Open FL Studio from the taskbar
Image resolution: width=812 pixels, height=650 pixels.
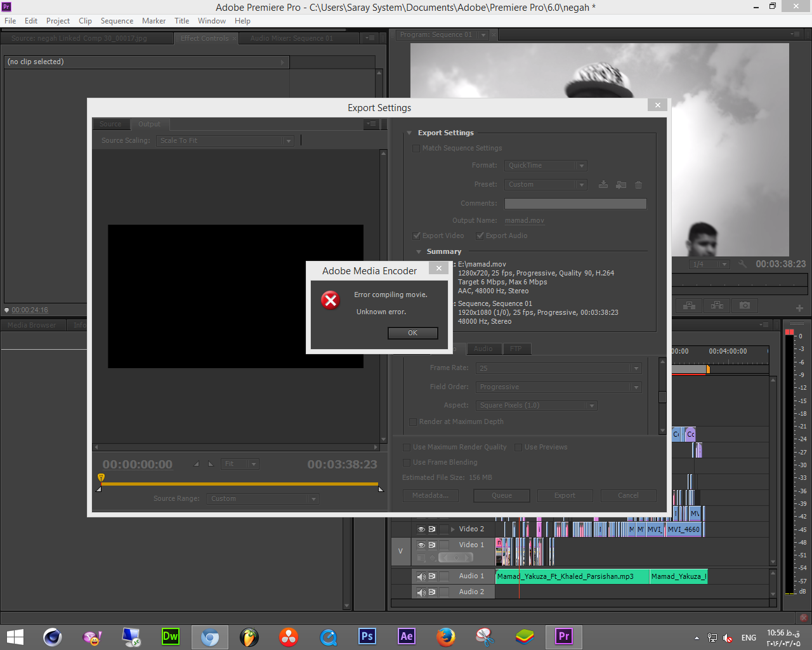[x=249, y=637]
